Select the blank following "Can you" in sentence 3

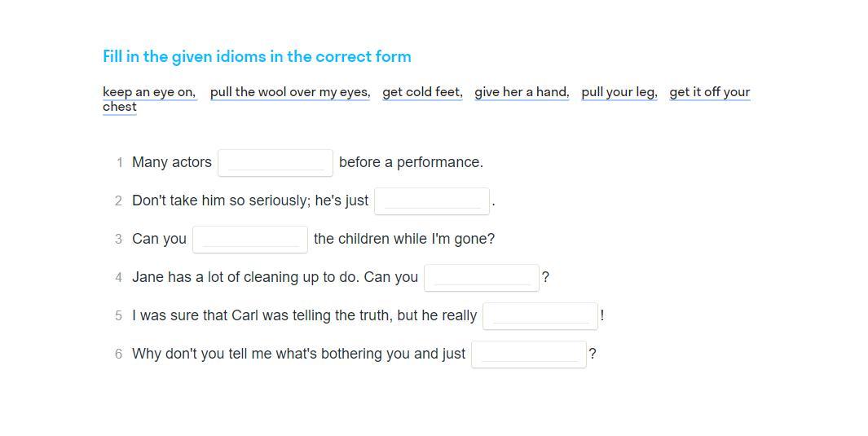pyautogui.click(x=250, y=239)
